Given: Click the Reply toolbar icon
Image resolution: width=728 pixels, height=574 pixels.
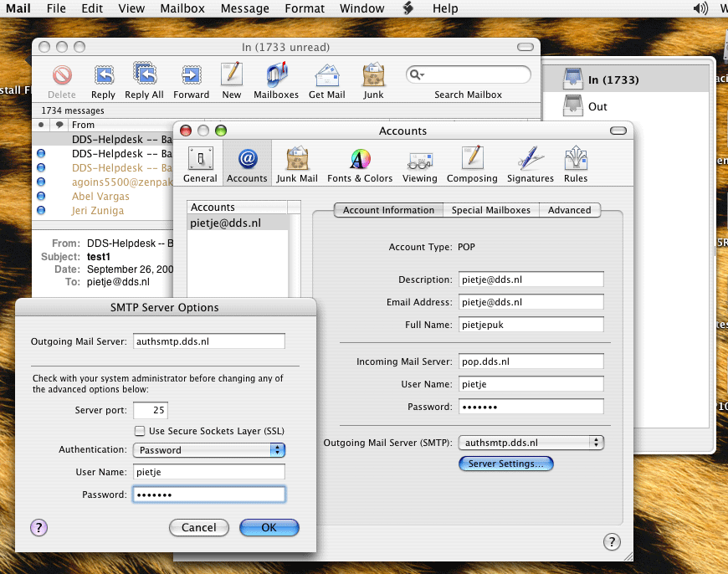Looking at the screenshot, I should pos(104,74).
